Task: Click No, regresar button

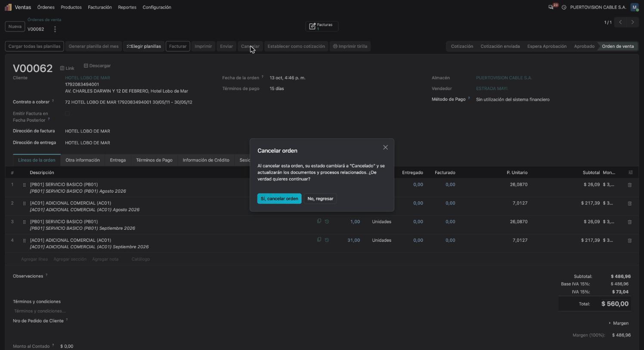Action: pos(320,199)
